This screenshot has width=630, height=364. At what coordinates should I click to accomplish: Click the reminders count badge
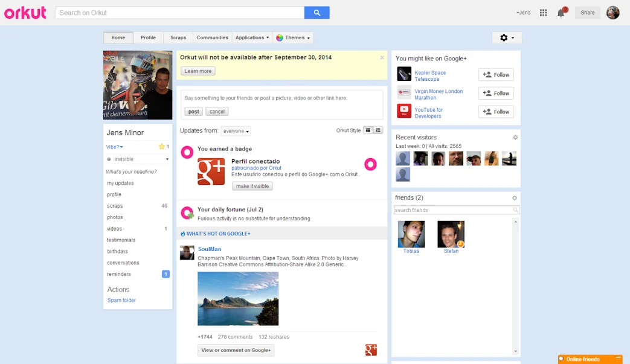(x=166, y=274)
